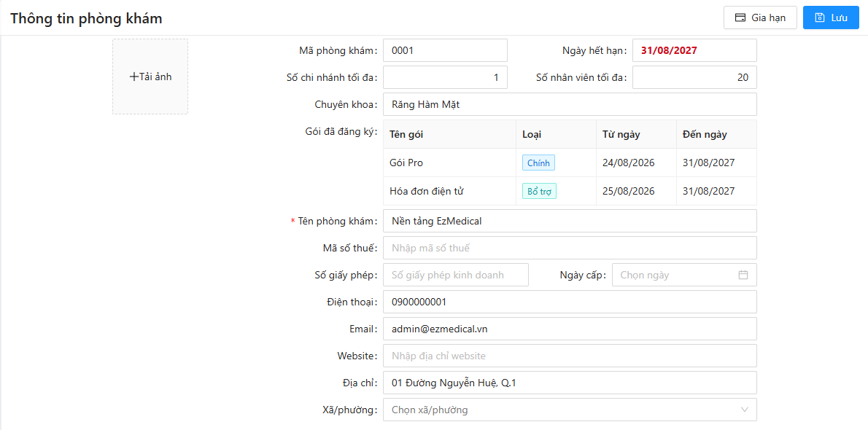Click the start date "24/08/2026"
Viewport: 868px width, 430px height.
pos(628,163)
